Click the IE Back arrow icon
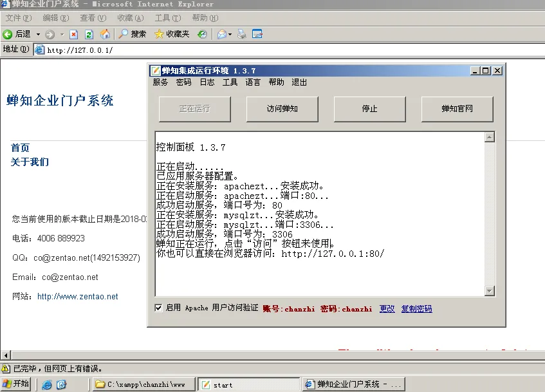Screen dimensions: 545x392 tap(8, 34)
